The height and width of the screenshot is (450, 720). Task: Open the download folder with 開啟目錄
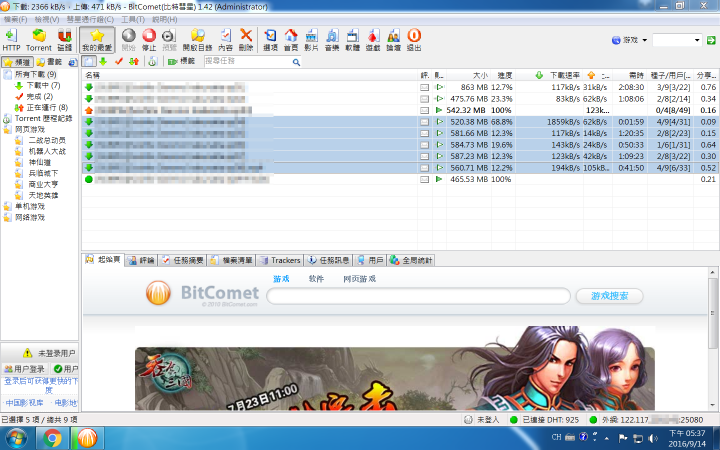pos(197,40)
